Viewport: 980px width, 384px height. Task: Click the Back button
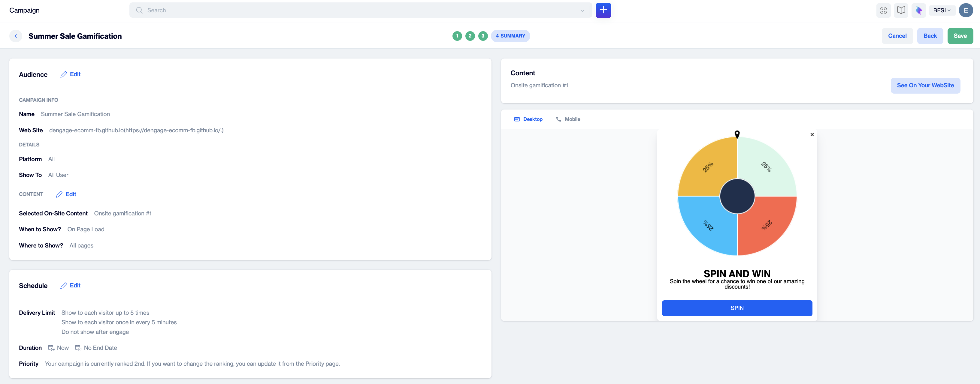tap(930, 36)
